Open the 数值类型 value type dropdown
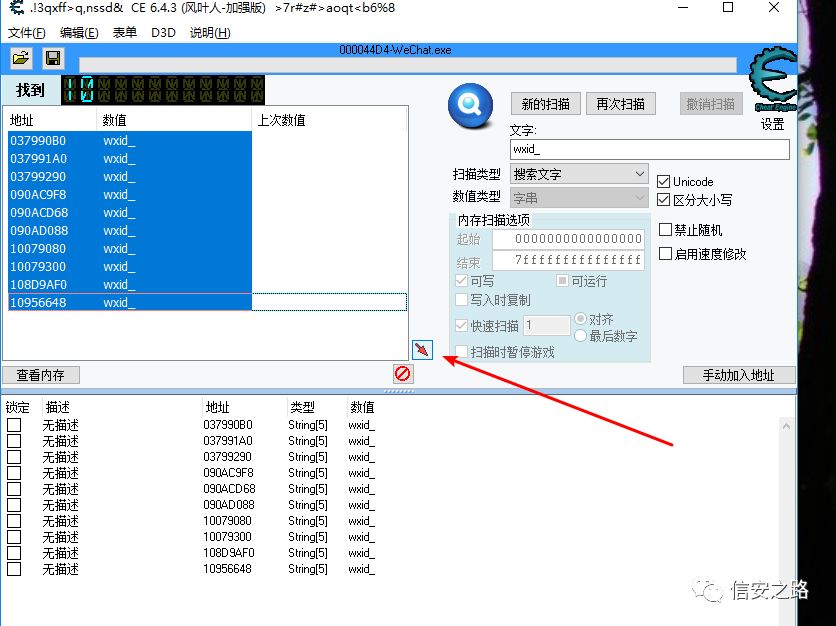Image resolution: width=836 pixels, height=626 pixels. [x=579, y=198]
